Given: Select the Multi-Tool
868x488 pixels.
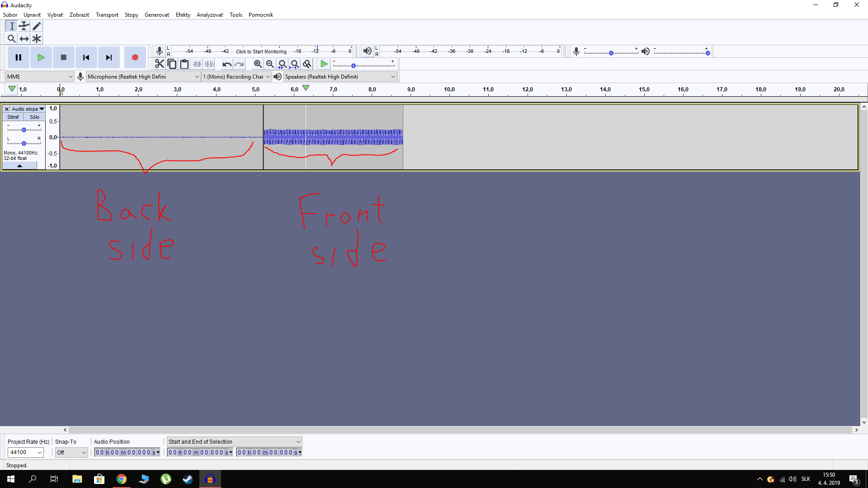Looking at the screenshot, I should coord(37,39).
